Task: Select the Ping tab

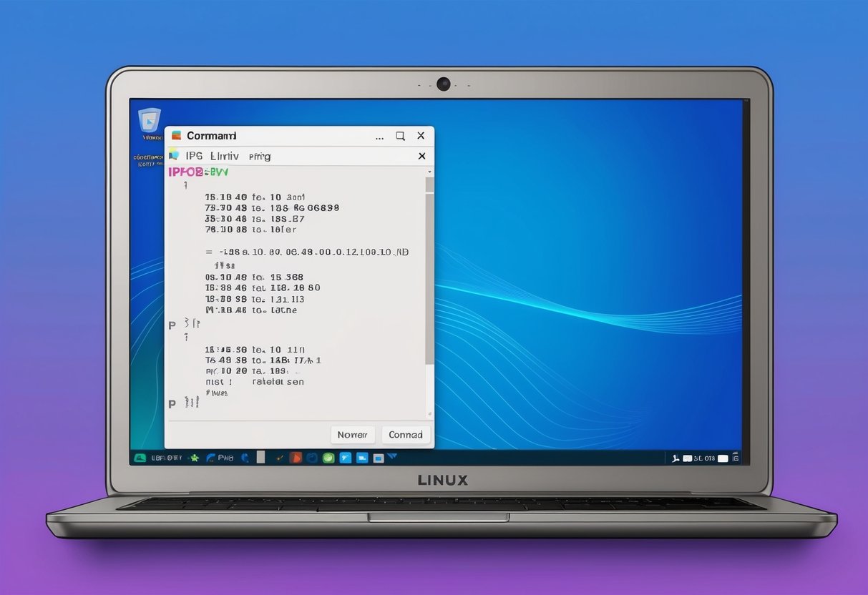Action: coord(259,156)
